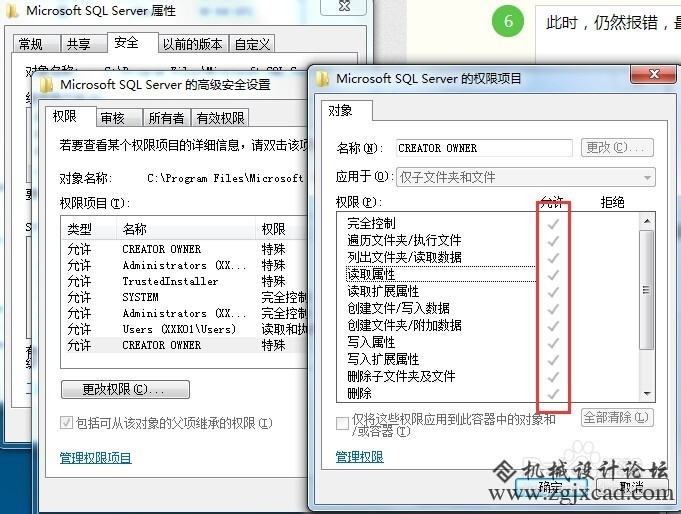Click the folder icon in permission entry title bar
Screen dimensions: 681x514
[322, 79]
